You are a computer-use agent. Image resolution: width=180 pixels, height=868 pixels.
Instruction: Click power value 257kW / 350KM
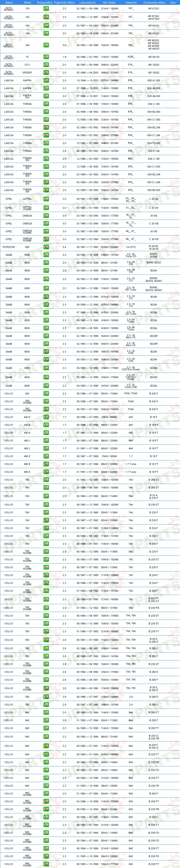[x=109, y=247]
